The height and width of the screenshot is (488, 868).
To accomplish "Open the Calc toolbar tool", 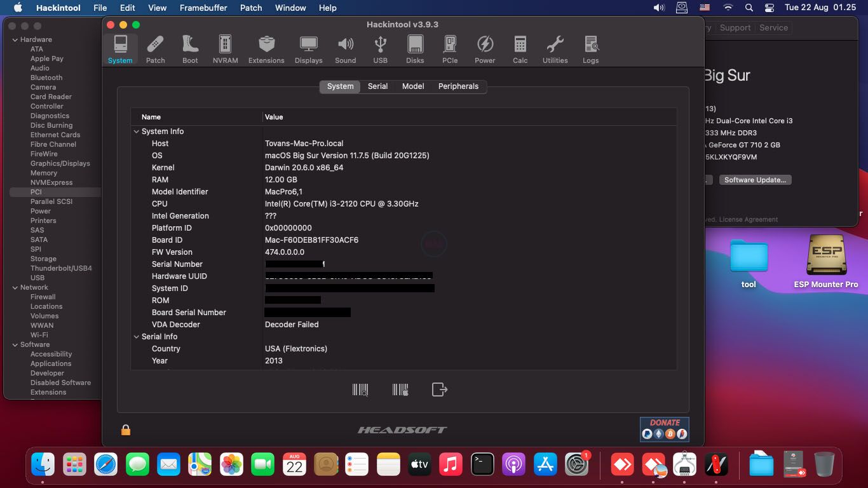I will 520,50.
